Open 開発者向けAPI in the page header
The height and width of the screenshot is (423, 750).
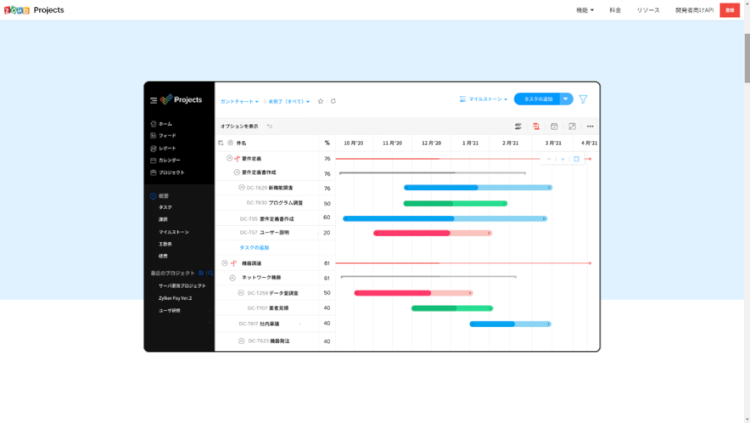[695, 10]
